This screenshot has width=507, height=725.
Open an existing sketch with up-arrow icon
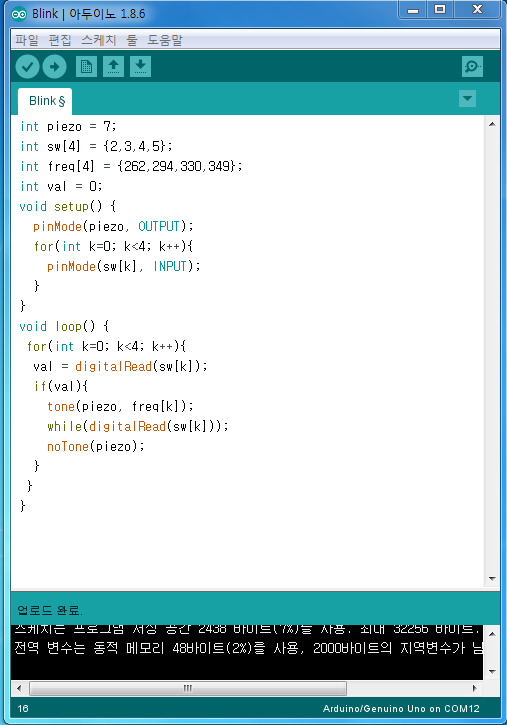click(x=113, y=67)
